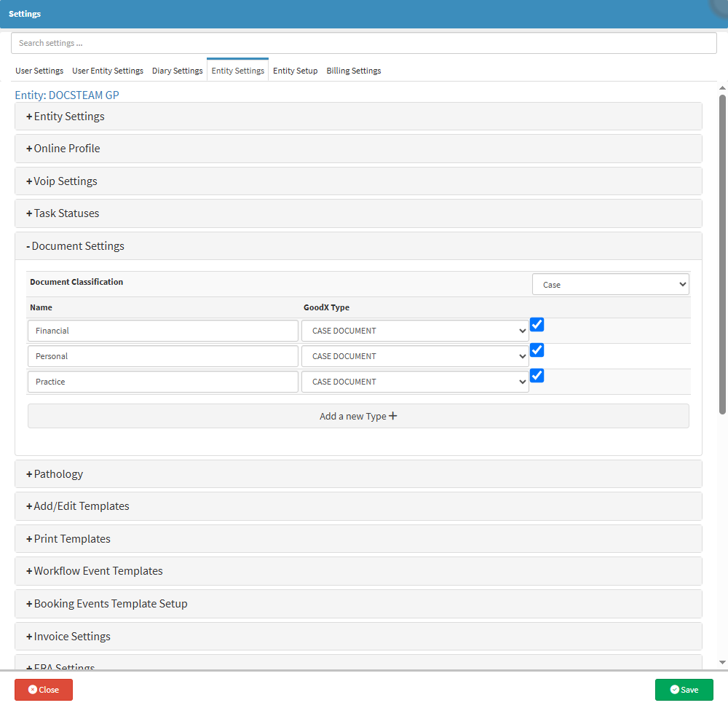The width and height of the screenshot is (728, 708).
Task: Switch to the Billing Settings tab
Action: [354, 71]
